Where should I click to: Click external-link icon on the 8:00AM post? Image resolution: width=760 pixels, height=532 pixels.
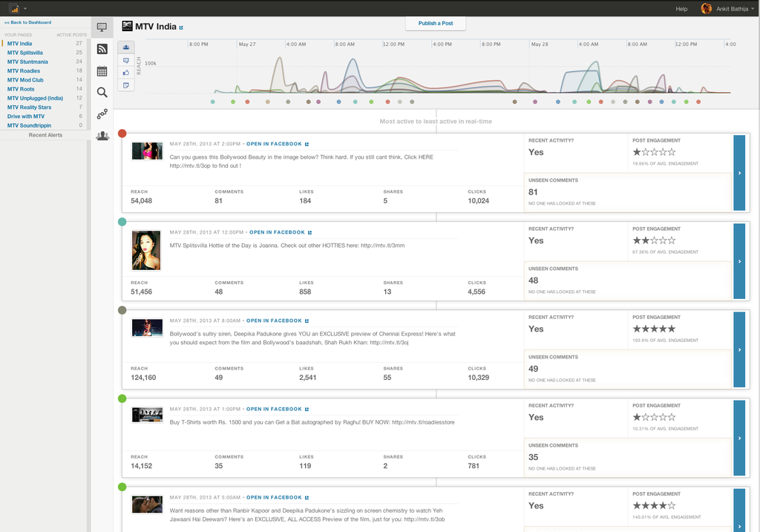click(x=307, y=321)
